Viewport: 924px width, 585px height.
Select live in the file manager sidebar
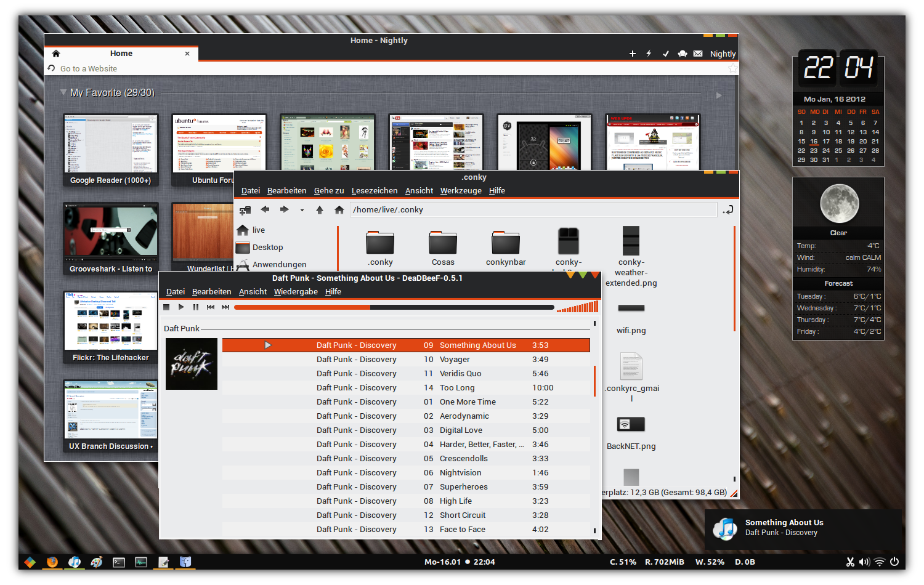pyautogui.click(x=251, y=230)
